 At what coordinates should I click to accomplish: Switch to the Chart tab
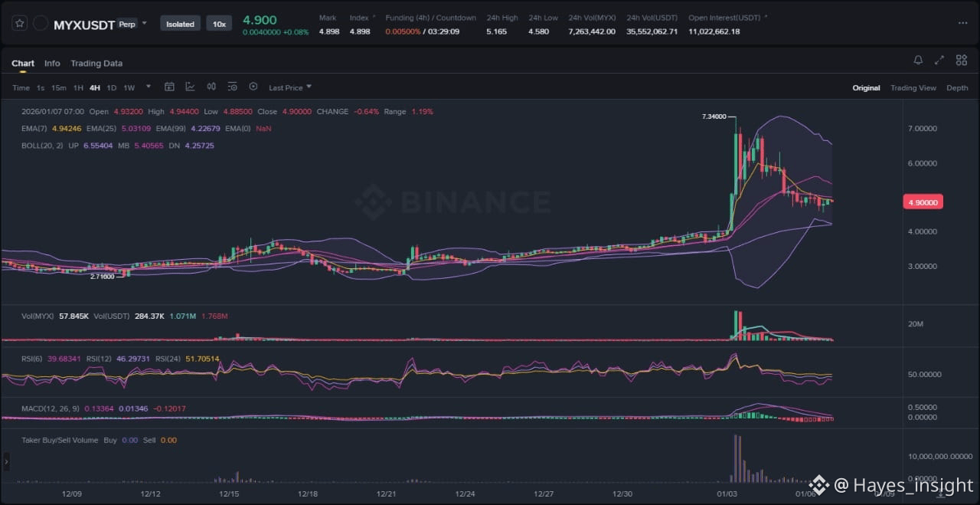coord(23,64)
